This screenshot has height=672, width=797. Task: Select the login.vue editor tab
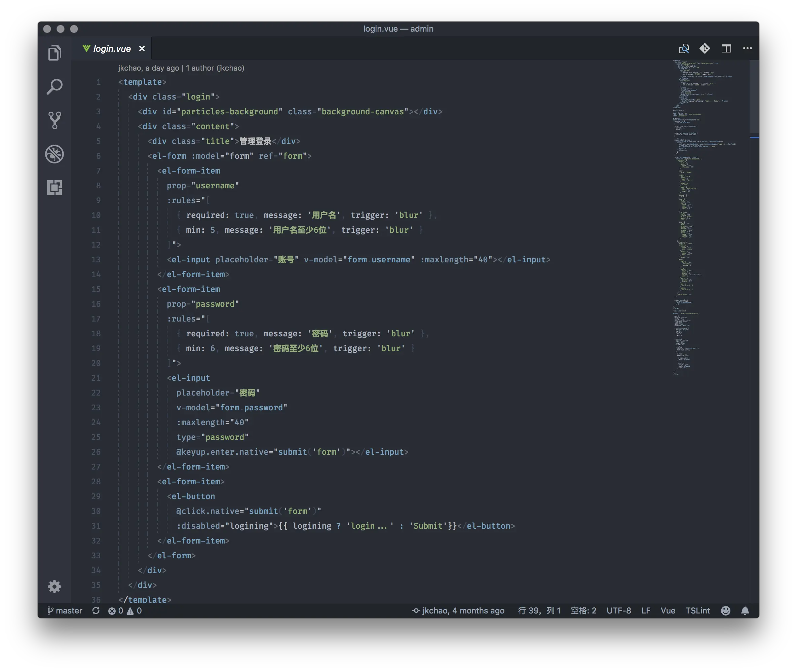coord(112,48)
